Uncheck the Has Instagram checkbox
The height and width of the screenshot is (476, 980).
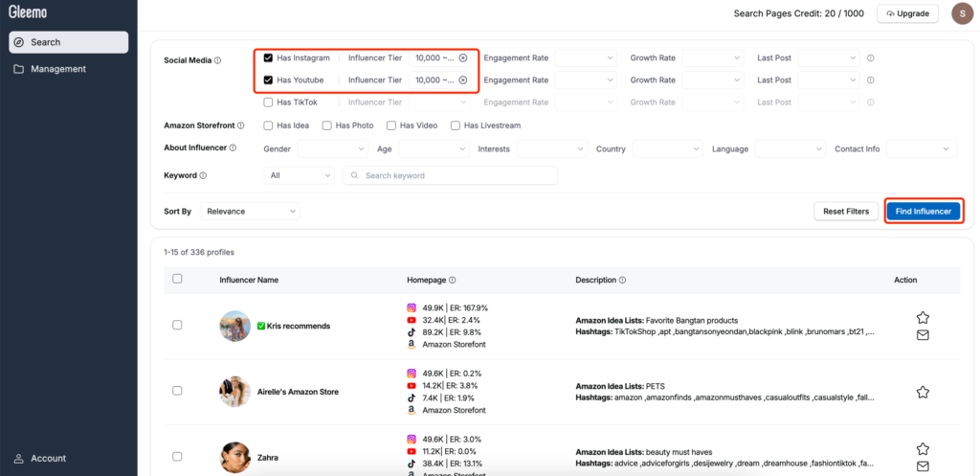pyautogui.click(x=268, y=57)
